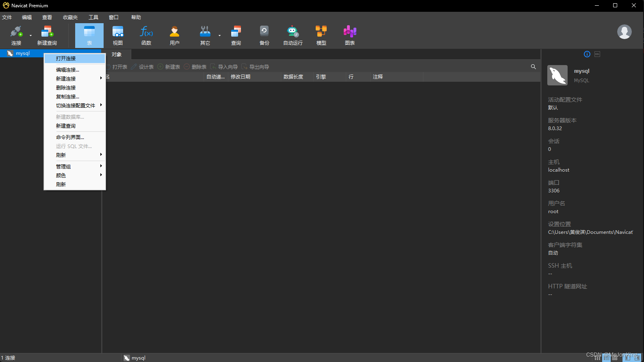Click the 设计表 button
This screenshot has width=644, height=362.
pos(143,67)
